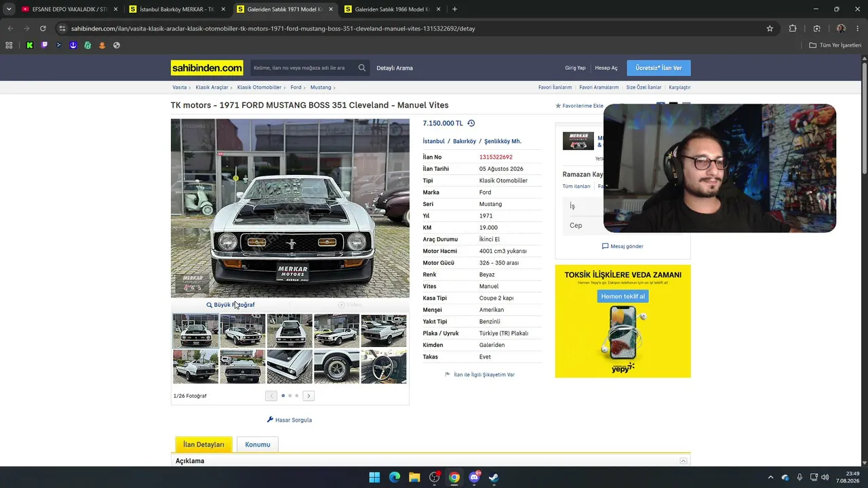
Task: Open a new browser tab
Action: coord(454,9)
